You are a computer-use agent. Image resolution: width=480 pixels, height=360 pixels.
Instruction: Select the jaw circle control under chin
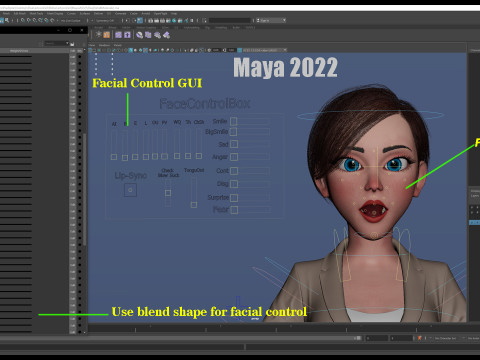[x=374, y=236]
